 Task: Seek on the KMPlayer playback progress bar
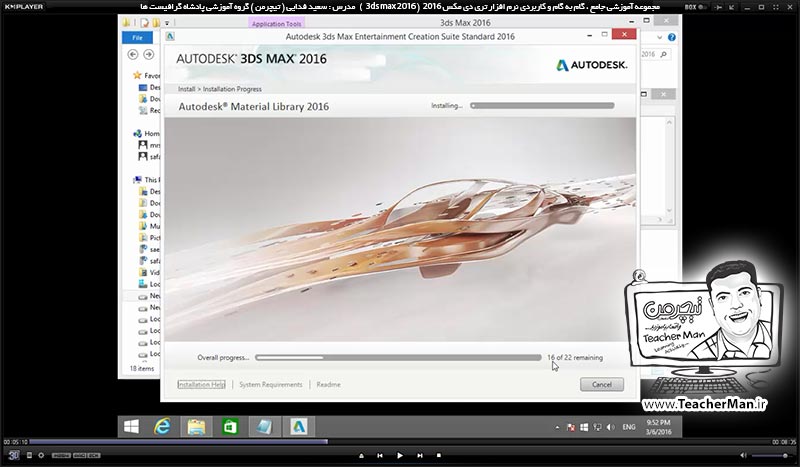399,442
